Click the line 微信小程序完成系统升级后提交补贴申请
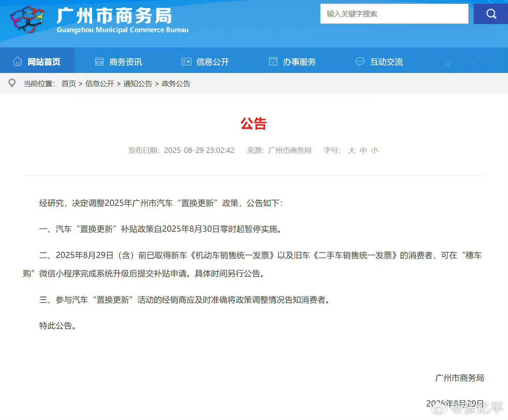The height and width of the screenshot is (420, 508). click(x=144, y=274)
